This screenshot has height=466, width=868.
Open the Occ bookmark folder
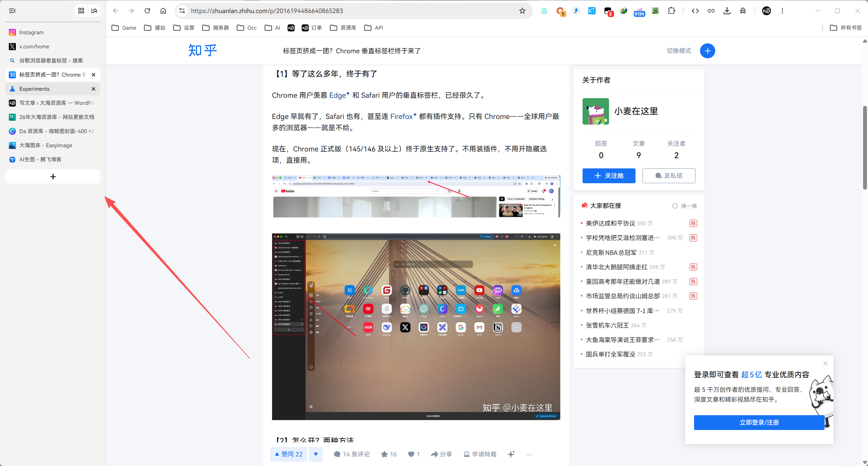247,28
